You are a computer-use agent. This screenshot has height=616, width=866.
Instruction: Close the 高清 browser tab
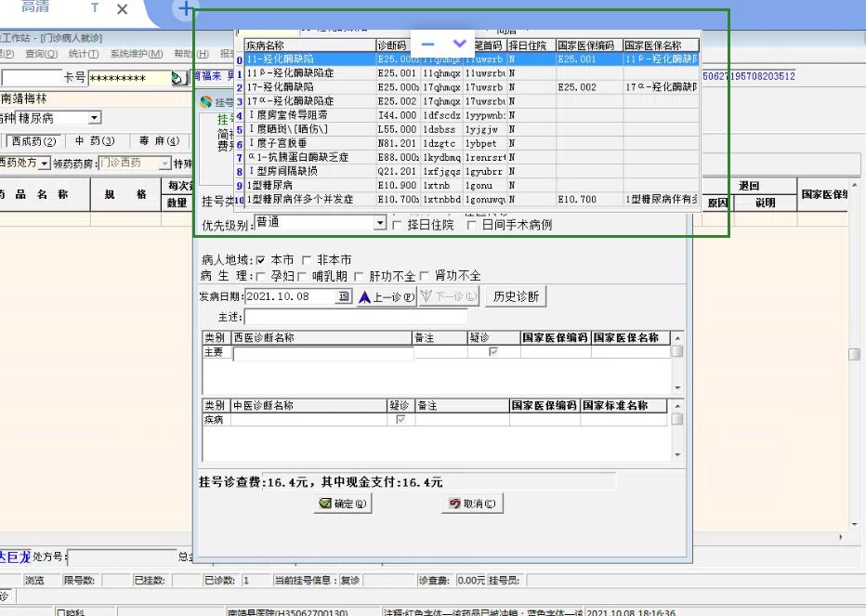[123, 9]
